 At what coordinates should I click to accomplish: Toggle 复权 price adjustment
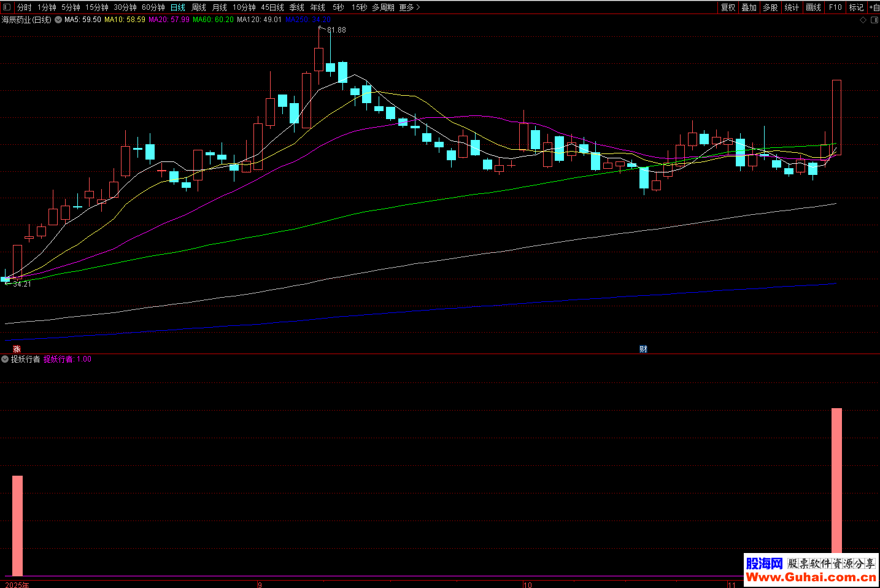[728, 7]
